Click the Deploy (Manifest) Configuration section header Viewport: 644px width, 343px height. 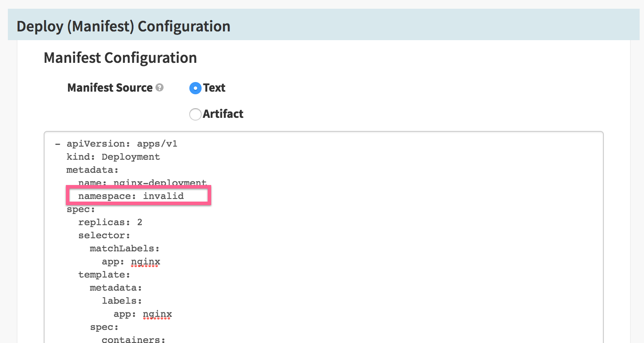(x=123, y=27)
